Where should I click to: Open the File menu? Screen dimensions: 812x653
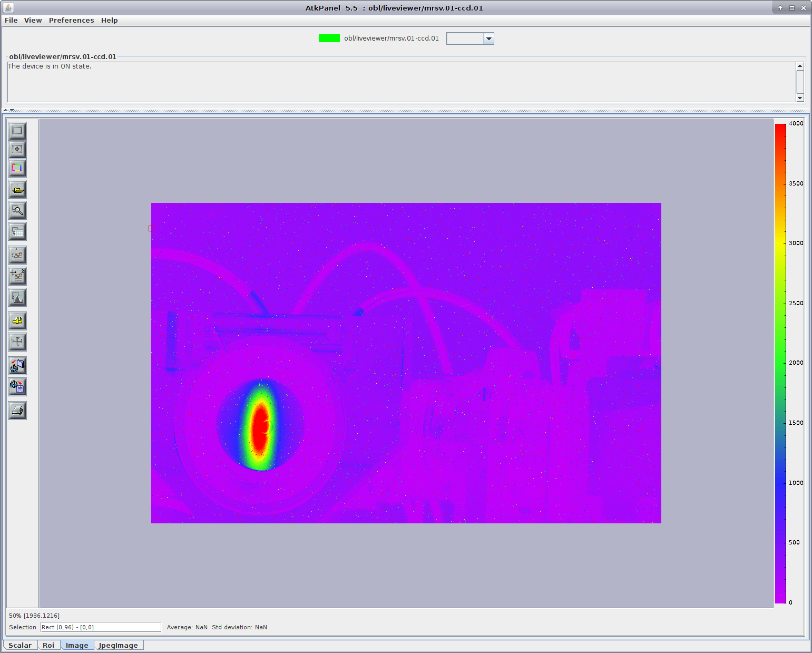11,20
